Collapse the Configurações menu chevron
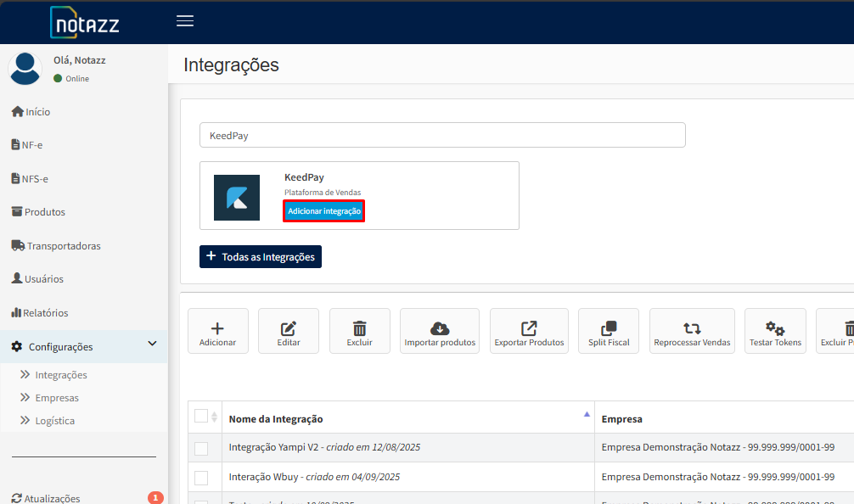The image size is (854, 504). [153, 344]
